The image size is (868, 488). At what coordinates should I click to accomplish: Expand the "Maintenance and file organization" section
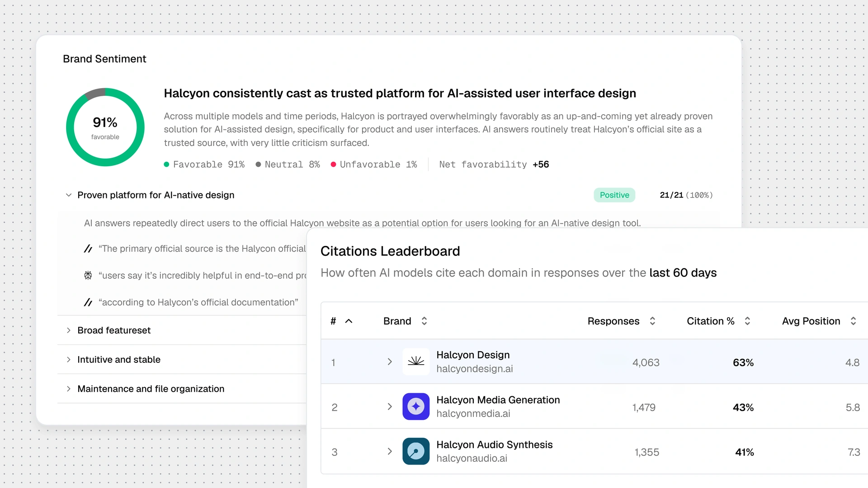pos(69,389)
